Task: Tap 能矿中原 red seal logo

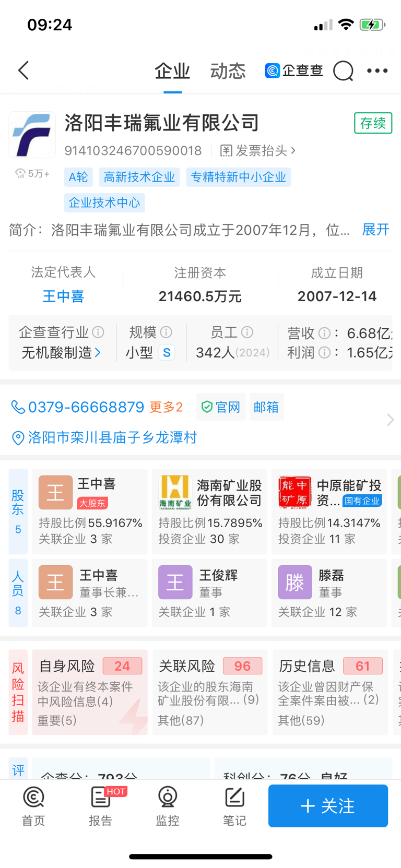Action: click(x=294, y=492)
